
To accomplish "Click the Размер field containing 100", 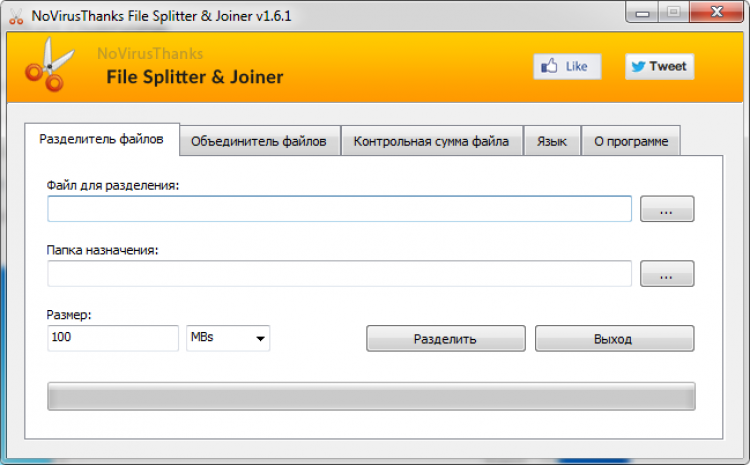I will 113,338.
